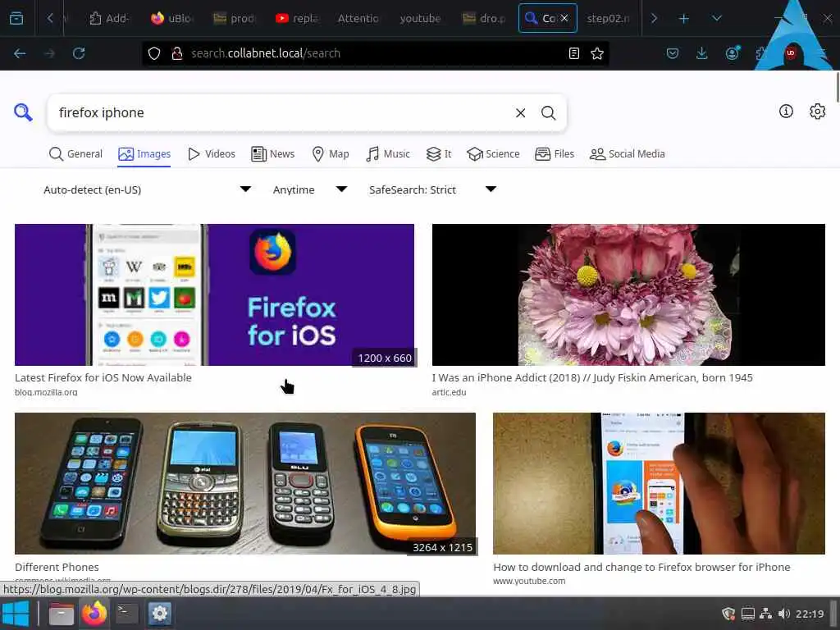
Task: Click the volume speaker tray icon
Action: pos(783,614)
